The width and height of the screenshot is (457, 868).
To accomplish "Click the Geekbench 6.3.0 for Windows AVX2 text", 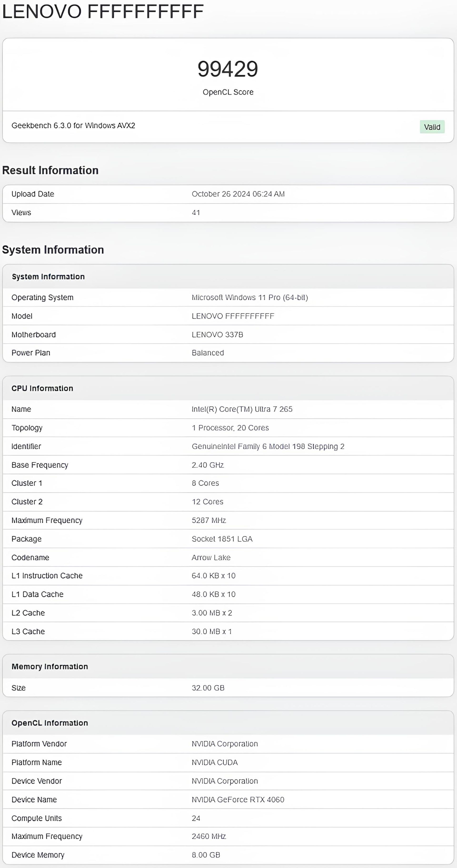I will pyautogui.click(x=73, y=126).
